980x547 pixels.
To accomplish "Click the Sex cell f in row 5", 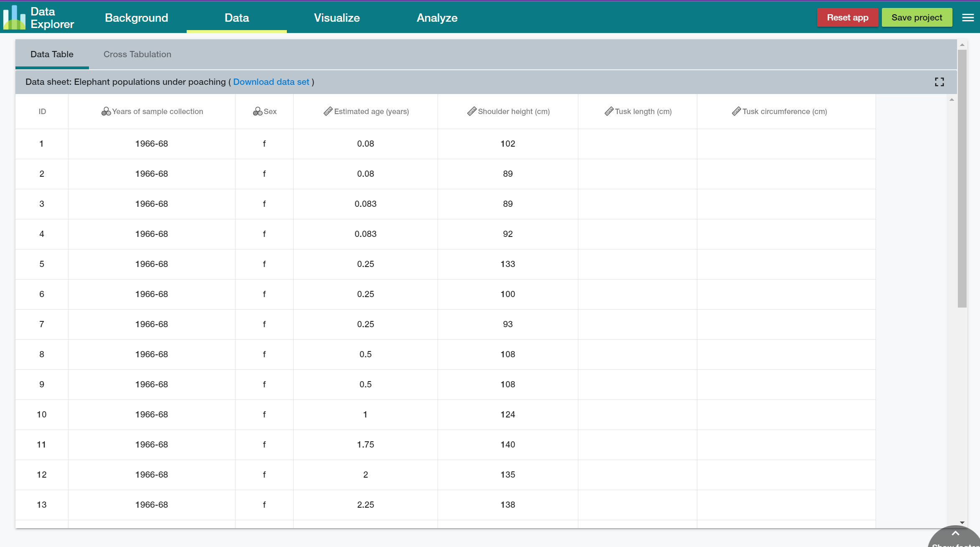I will point(264,264).
